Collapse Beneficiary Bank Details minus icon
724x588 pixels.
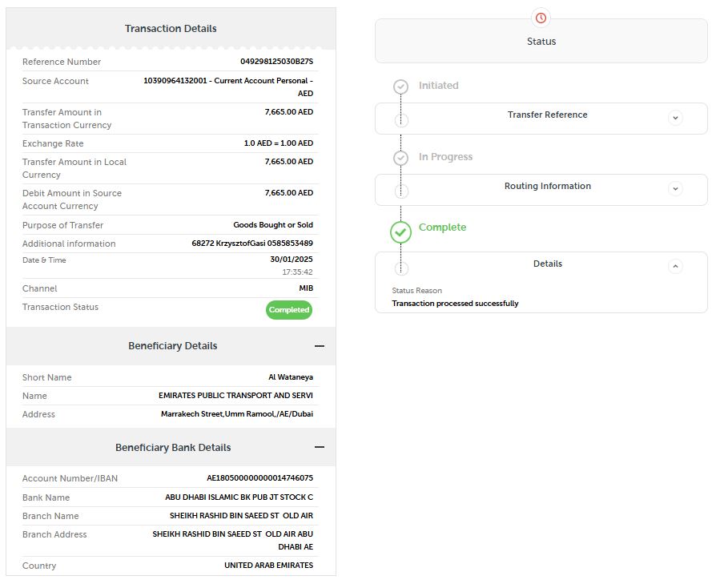[x=319, y=447]
